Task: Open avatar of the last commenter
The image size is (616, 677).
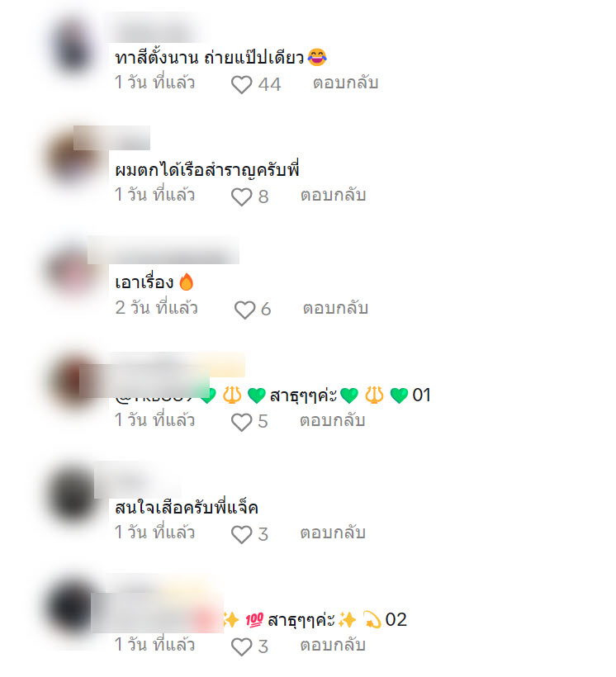Action: coord(73,608)
